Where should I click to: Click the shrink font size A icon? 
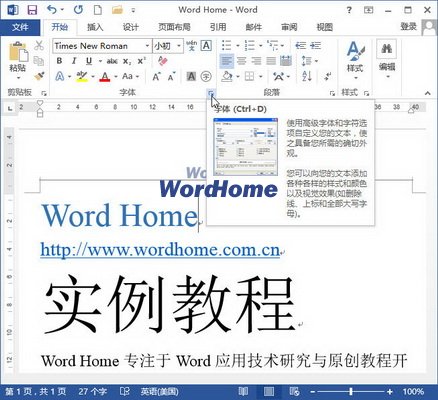(172, 77)
